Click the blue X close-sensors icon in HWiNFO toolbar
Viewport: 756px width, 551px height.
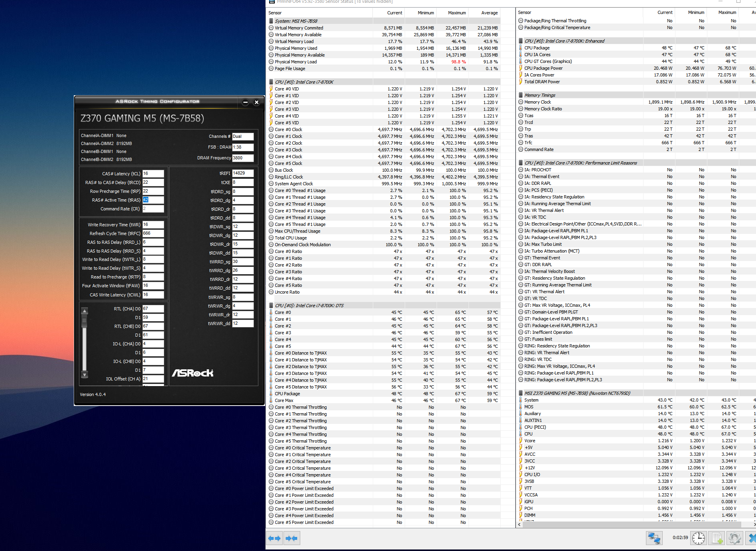752,538
